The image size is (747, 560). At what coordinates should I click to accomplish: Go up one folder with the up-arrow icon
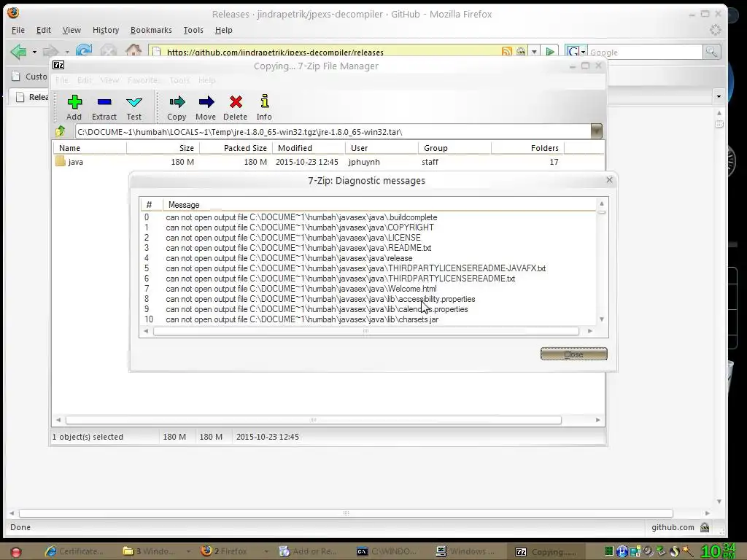point(61,131)
